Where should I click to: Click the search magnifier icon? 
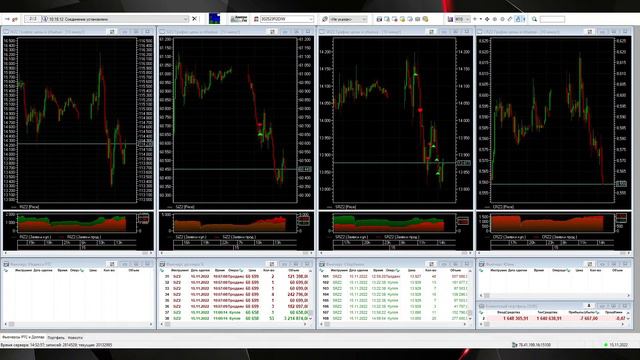tap(534, 19)
